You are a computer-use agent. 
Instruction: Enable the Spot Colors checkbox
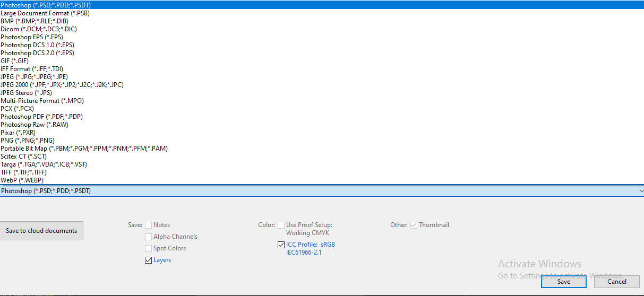point(148,248)
